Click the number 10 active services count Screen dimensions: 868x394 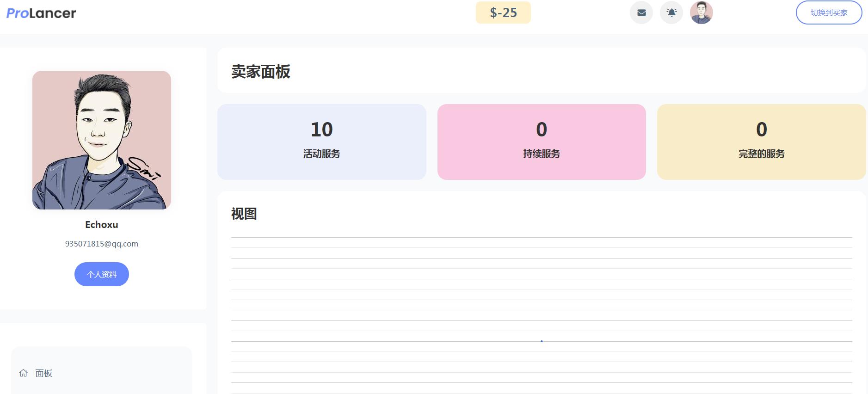(321, 129)
